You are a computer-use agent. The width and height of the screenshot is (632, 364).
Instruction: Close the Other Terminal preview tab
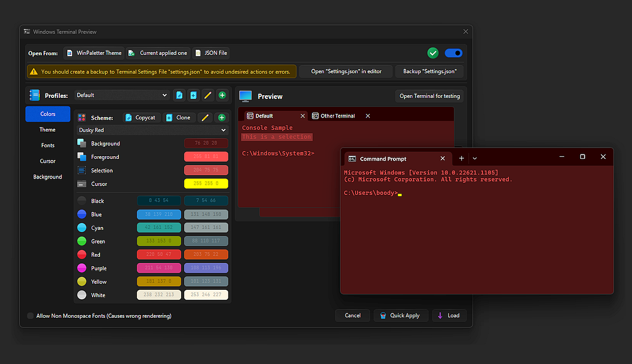click(x=368, y=116)
